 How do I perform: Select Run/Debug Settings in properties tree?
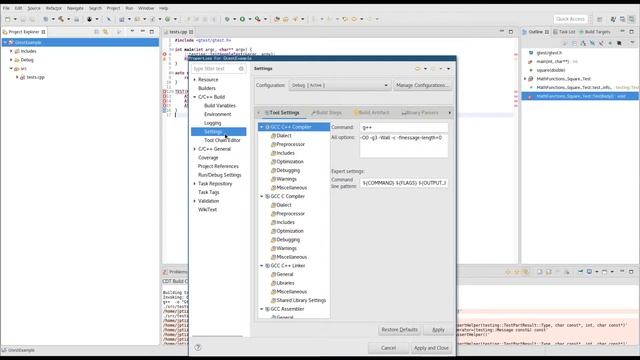pyautogui.click(x=220, y=175)
